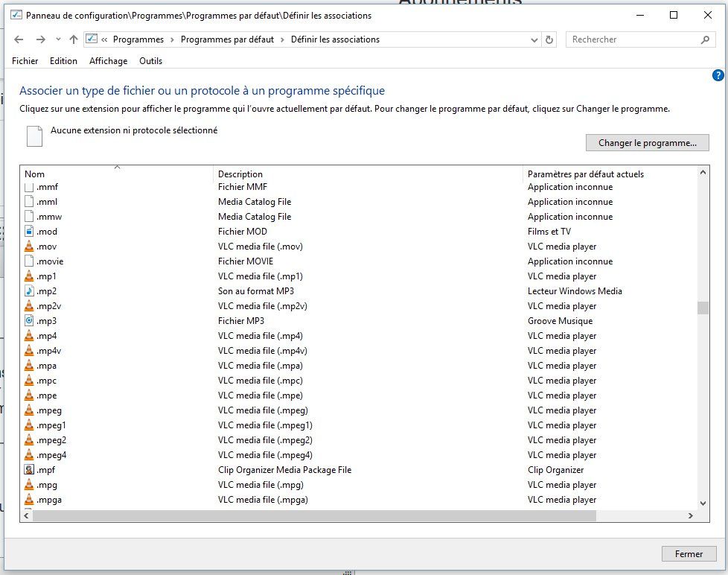Open the Outils menu

pyautogui.click(x=150, y=61)
